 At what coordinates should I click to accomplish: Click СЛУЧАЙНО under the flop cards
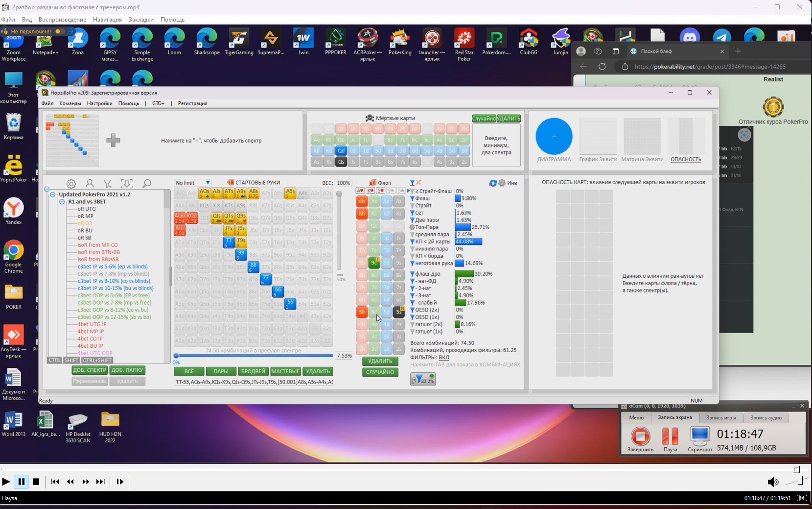click(x=380, y=372)
